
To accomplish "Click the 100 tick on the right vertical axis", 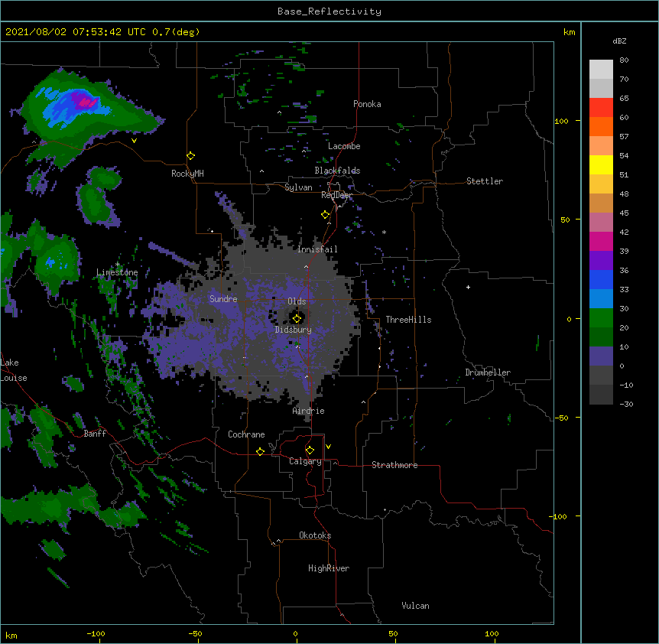I will coord(561,121).
